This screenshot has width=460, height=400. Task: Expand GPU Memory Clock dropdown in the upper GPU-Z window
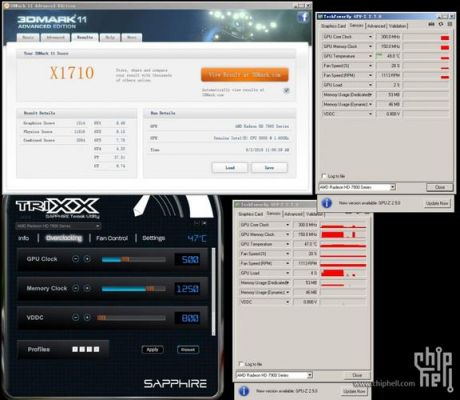point(370,46)
